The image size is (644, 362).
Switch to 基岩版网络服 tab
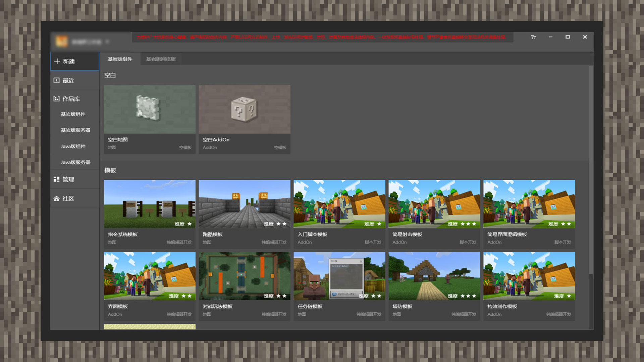(x=161, y=59)
